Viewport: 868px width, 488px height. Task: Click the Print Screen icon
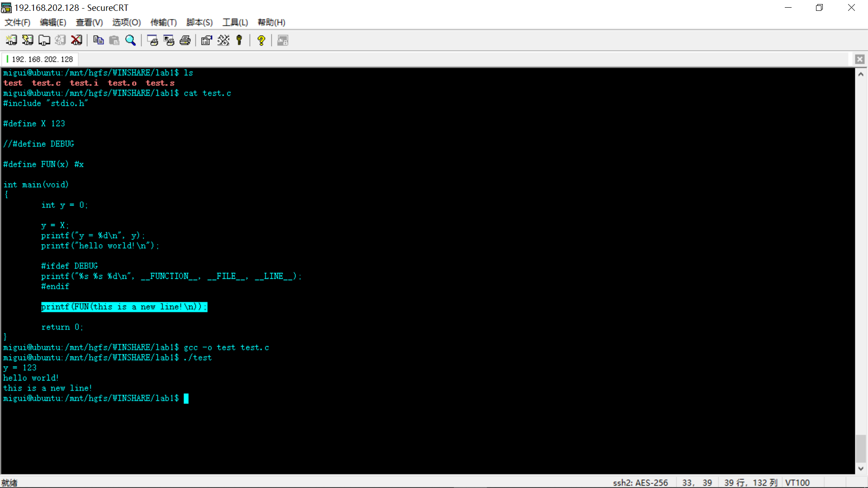tap(152, 40)
